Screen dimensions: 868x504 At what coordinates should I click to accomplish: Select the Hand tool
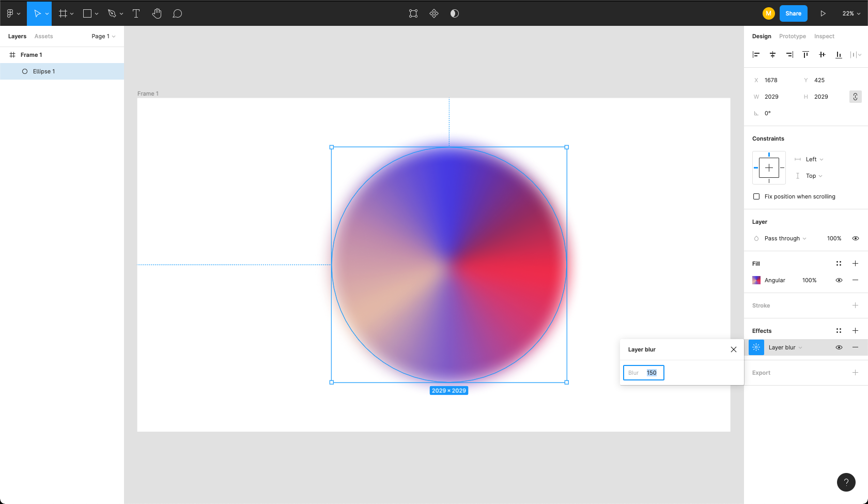click(157, 13)
